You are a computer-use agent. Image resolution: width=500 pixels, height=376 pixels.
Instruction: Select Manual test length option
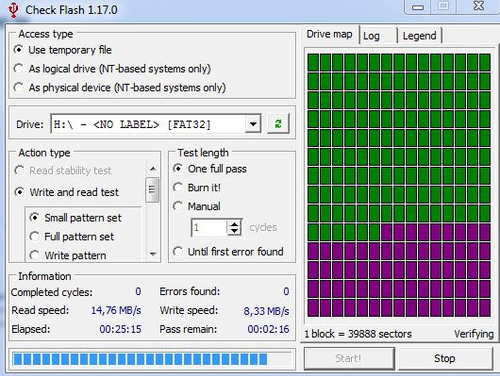coord(197,206)
